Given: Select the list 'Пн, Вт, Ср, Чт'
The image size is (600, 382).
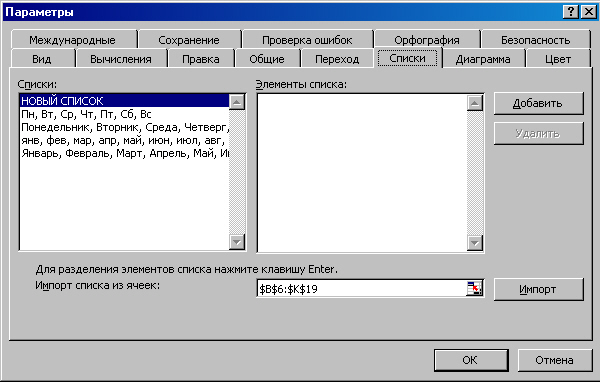Looking at the screenshot, I should (124, 114).
